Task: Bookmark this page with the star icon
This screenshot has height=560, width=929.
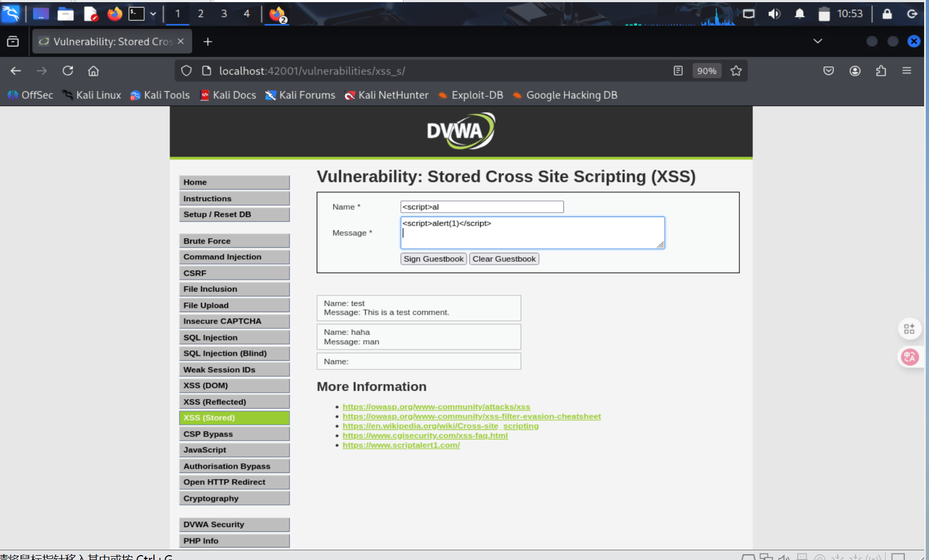Action: coord(736,71)
